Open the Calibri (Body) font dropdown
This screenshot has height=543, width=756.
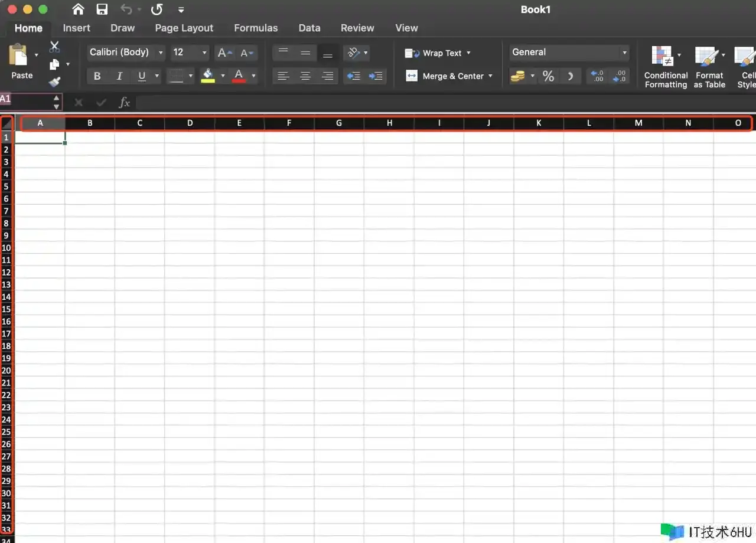coord(126,53)
